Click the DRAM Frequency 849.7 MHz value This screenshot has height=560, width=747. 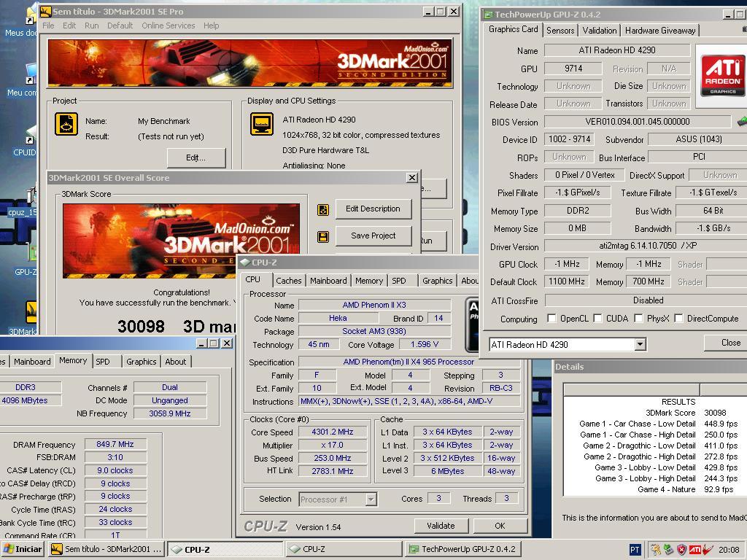click(x=115, y=444)
